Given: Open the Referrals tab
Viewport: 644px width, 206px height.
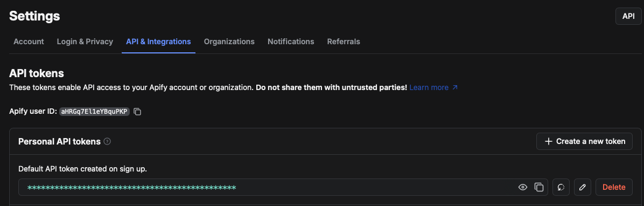Looking at the screenshot, I should pyautogui.click(x=344, y=42).
